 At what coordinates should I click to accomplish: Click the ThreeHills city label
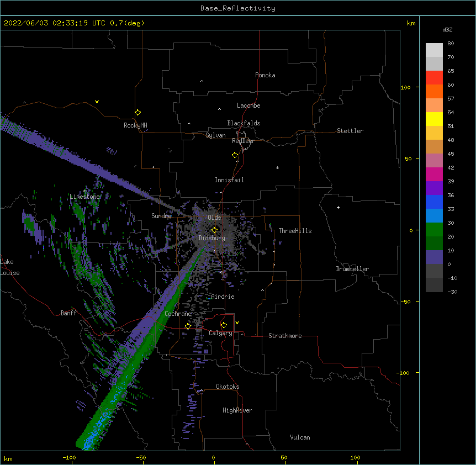click(x=295, y=231)
